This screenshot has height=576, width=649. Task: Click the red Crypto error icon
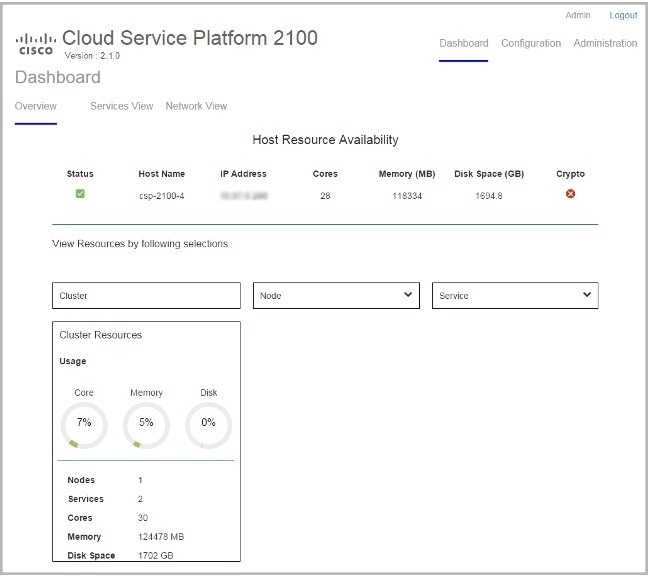tap(570, 194)
